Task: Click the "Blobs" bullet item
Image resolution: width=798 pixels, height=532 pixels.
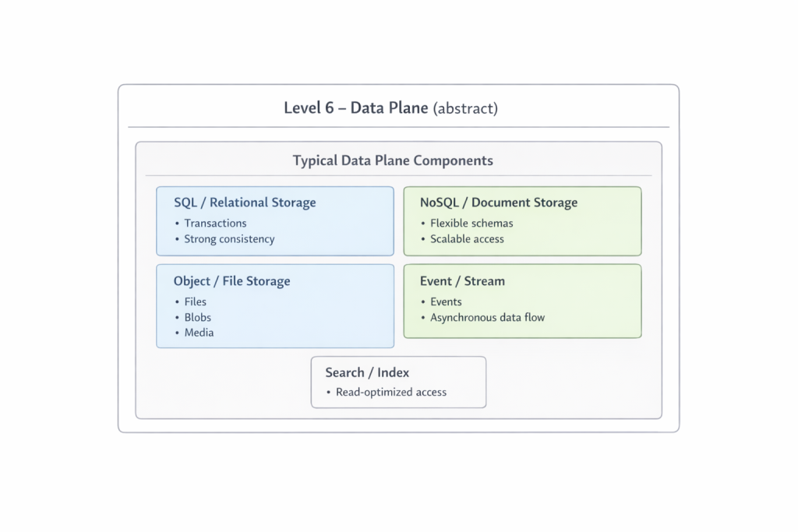Action: 198,317
